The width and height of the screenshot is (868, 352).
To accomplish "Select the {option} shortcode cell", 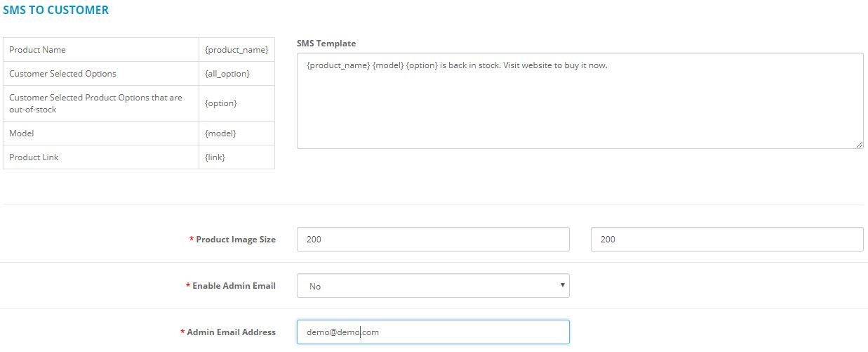I will pos(236,103).
